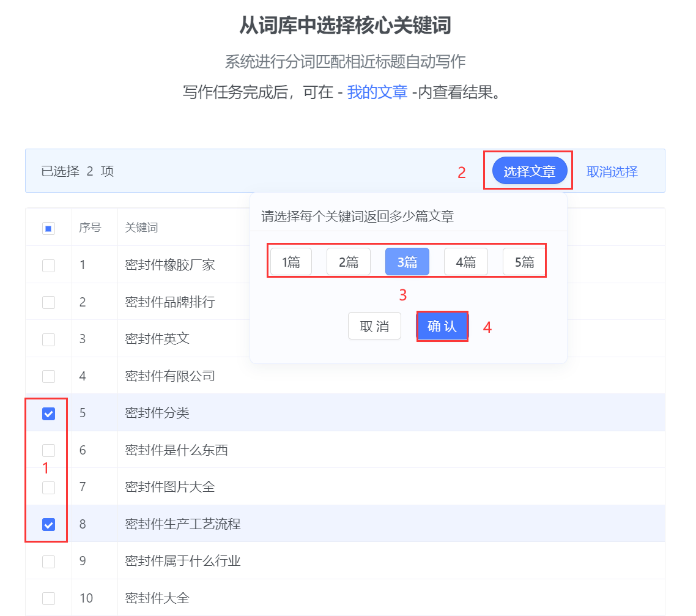Viewport: 696px width, 616px height.
Task: Check the box for 密封件图片大全
Action: click(48, 488)
